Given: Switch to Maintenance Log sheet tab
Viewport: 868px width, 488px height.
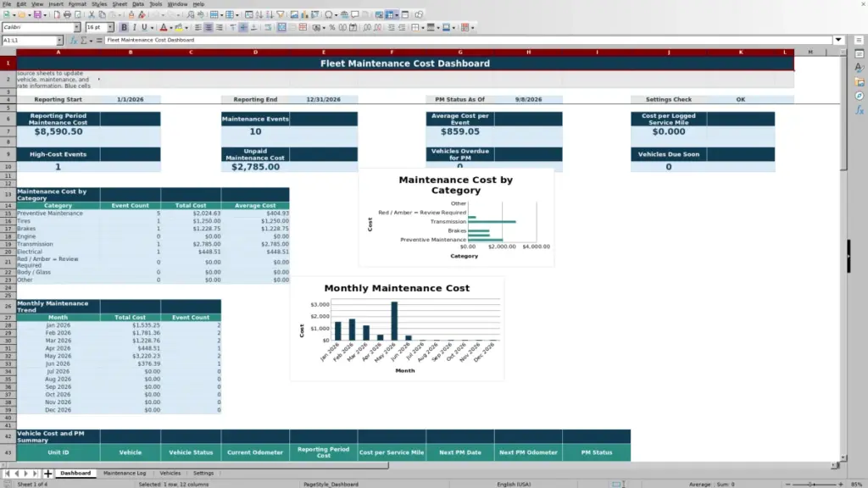Looking at the screenshot, I should pyautogui.click(x=125, y=473).
